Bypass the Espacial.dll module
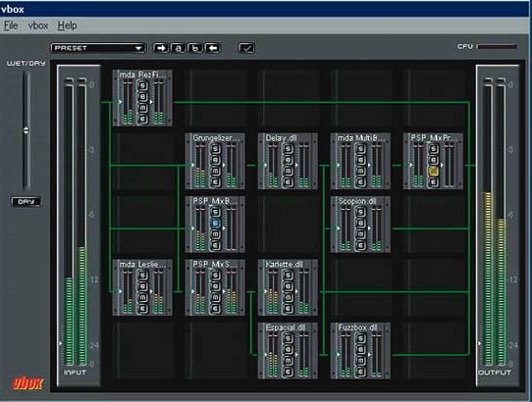 pyautogui.click(x=288, y=350)
